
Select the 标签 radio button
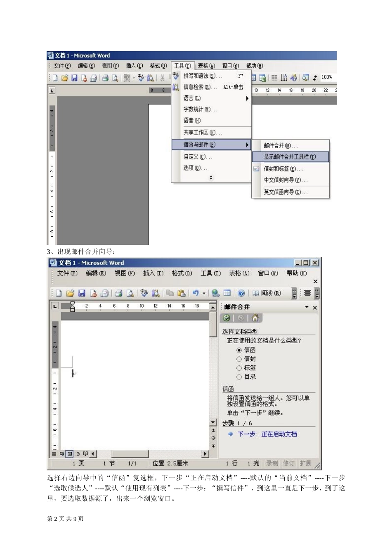tap(239, 368)
